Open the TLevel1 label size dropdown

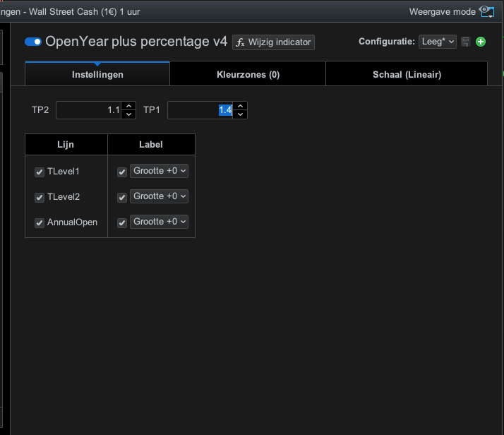click(160, 171)
